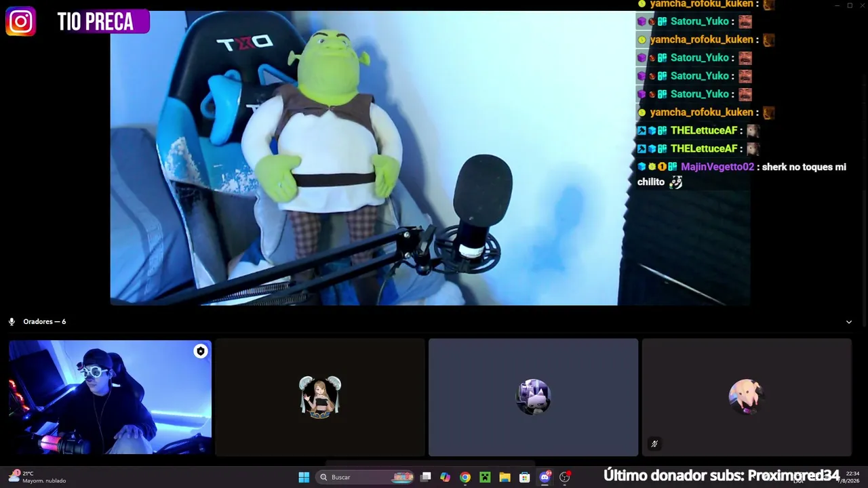Click the Buscar search box in the taskbar
This screenshot has width=868, height=488.
click(366, 477)
